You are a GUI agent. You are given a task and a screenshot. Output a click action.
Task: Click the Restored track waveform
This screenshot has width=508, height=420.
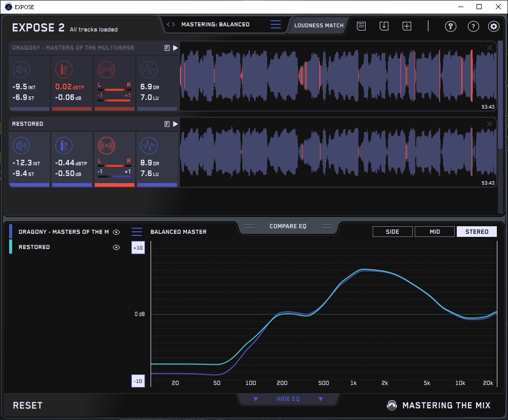[x=338, y=152]
